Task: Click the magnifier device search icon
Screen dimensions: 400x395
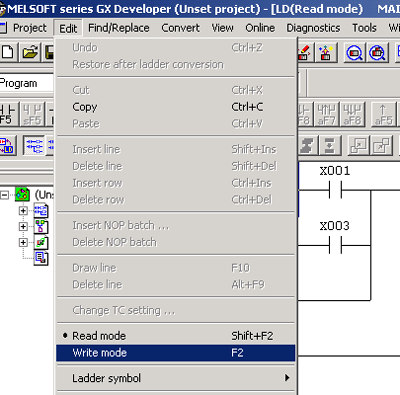Action: tap(354, 52)
